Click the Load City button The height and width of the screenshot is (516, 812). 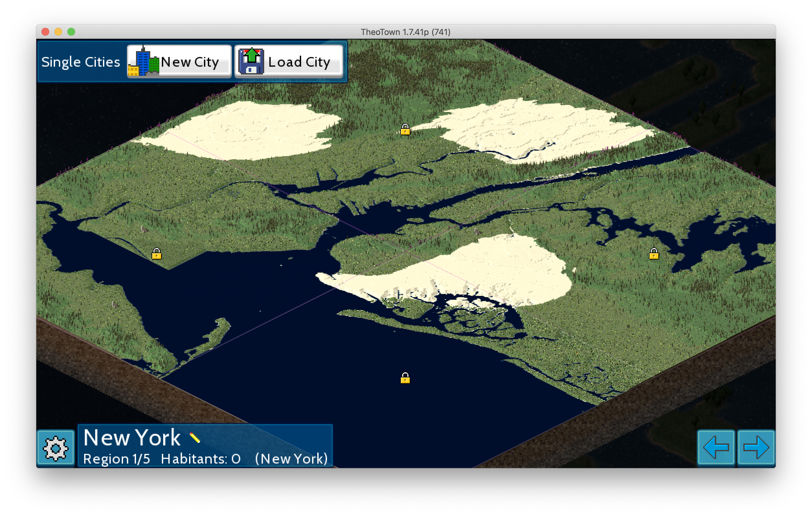pos(289,62)
